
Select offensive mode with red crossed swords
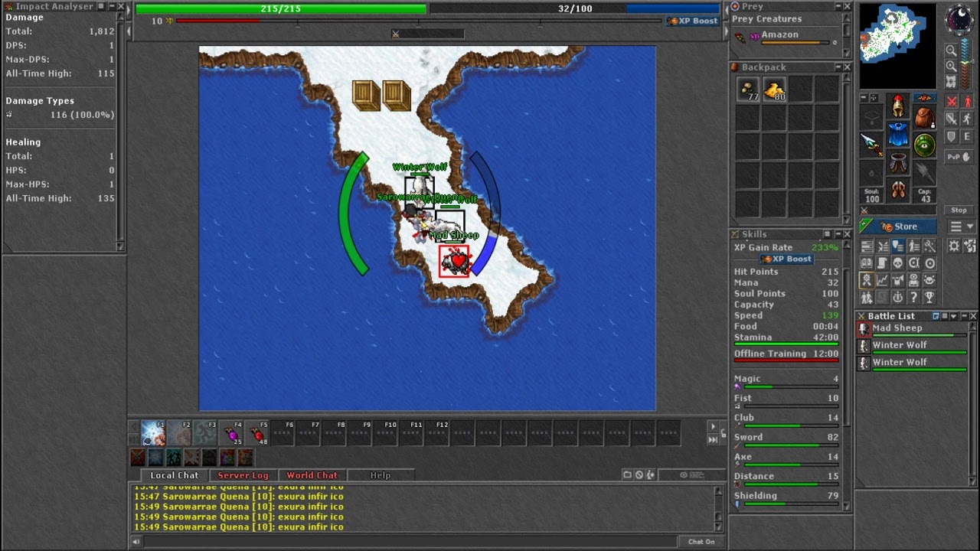click(952, 102)
